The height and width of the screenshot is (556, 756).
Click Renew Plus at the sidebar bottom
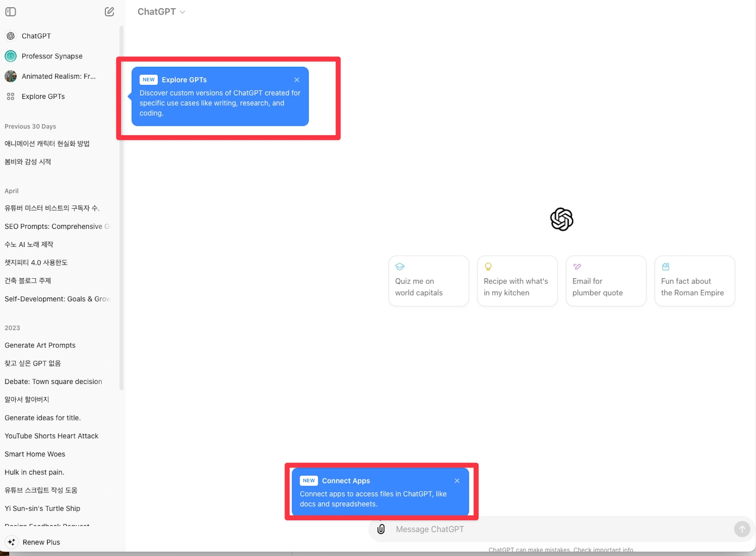41,542
